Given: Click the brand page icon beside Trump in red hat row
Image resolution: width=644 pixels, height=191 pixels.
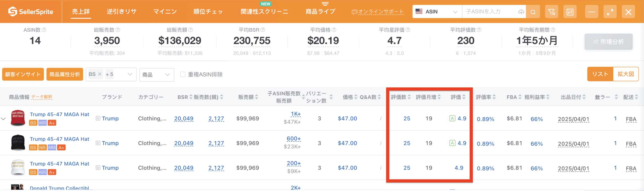Looking at the screenshot, I should (98, 118).
